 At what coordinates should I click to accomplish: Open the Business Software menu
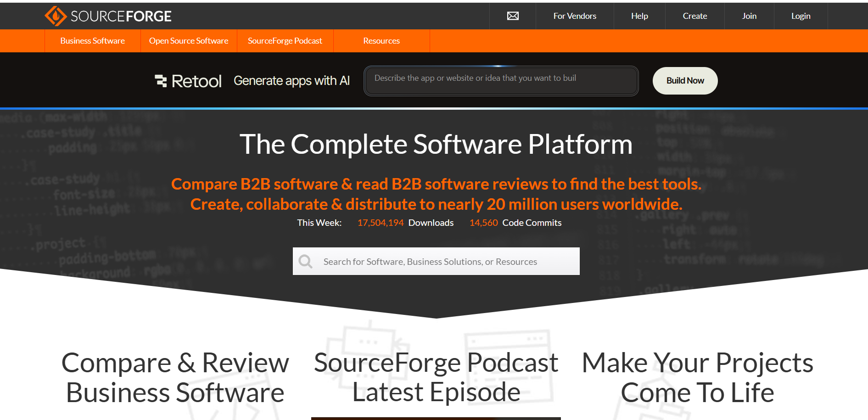click(x=92, y=41)
